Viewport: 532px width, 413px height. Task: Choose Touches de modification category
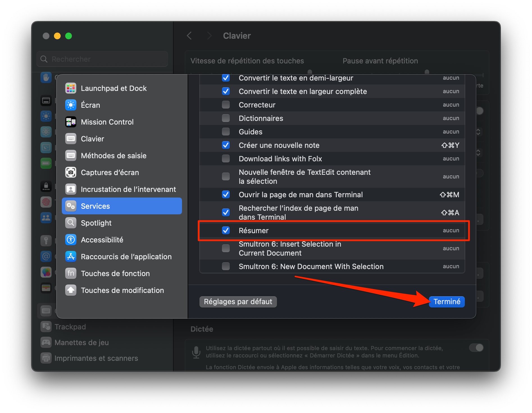pos(122,290)
